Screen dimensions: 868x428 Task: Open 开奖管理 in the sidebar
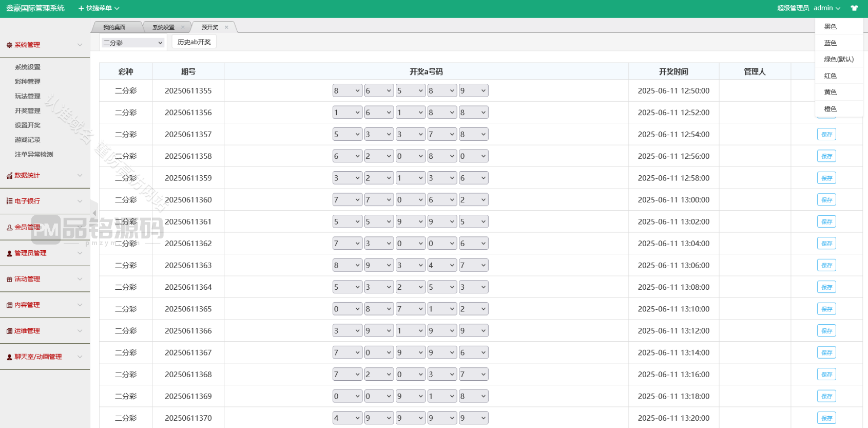(x=28, y=110)
